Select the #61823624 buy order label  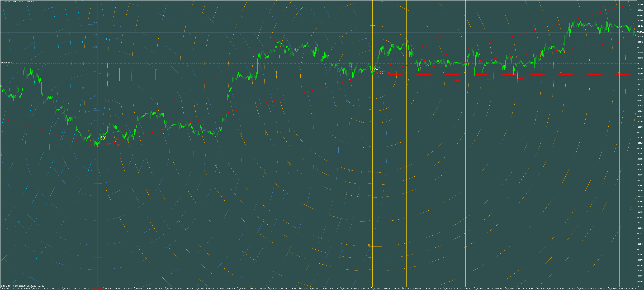pyautogui.click(x=6, y=62)
